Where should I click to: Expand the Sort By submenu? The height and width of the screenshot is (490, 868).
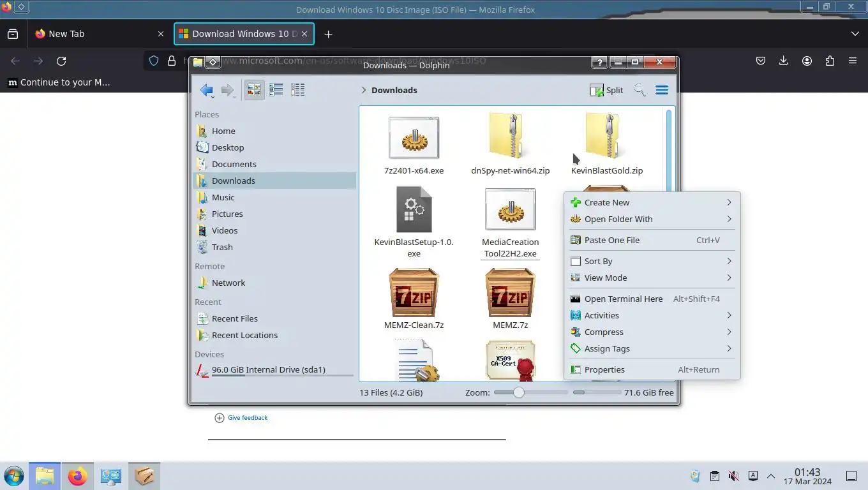[652, 261]
